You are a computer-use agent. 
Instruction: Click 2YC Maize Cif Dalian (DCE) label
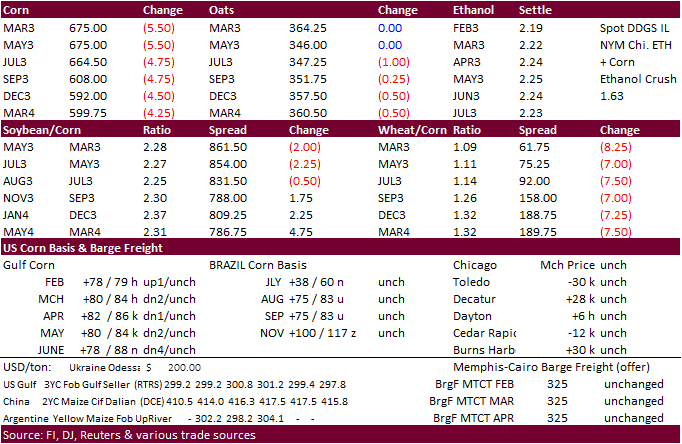(x=103, y=401)
